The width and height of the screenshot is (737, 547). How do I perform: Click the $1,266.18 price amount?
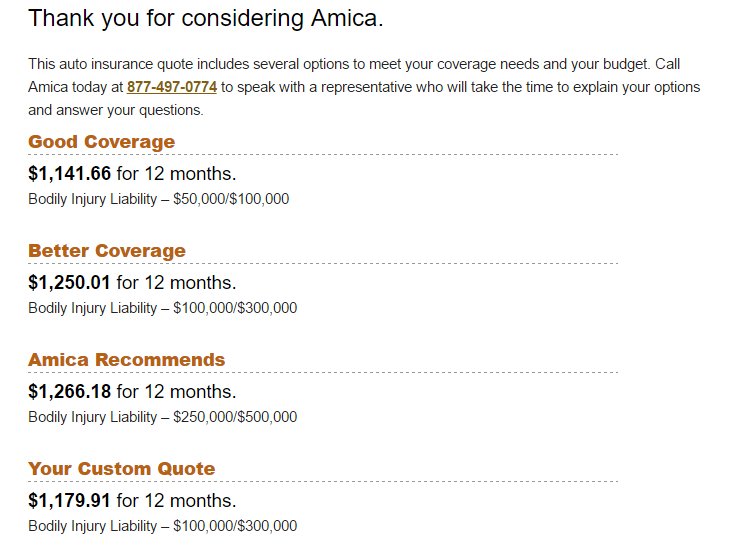[x=70, y=391]
